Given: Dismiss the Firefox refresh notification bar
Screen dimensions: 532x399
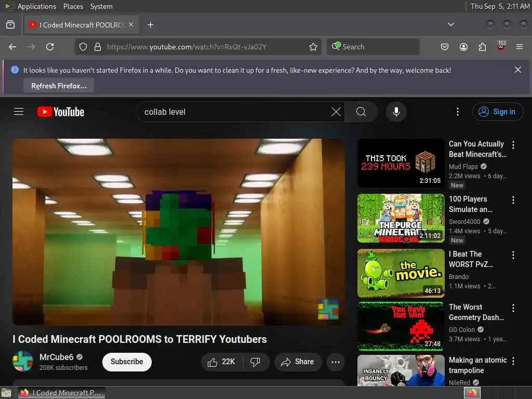Looking at the screenshot, I should click(x=518, y=70).
